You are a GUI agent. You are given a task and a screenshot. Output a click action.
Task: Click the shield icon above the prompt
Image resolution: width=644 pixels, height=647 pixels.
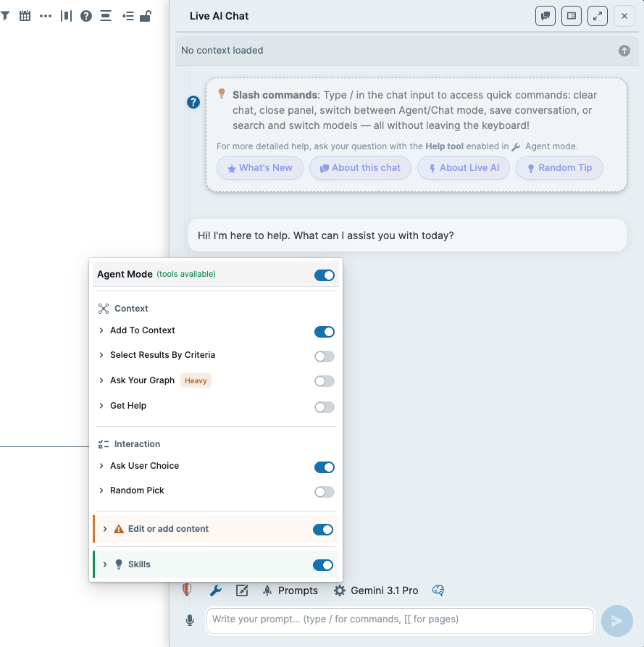pyautogui.click(x=187, y=590)
